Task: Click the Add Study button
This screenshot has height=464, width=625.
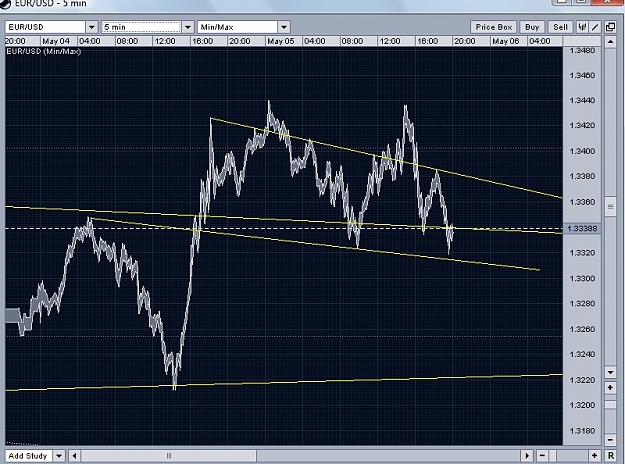Action: tap(28, 456)
